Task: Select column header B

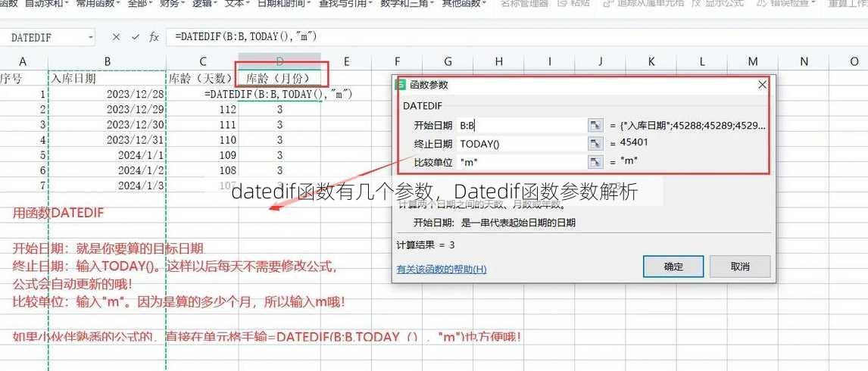Action: coord(108,61)
